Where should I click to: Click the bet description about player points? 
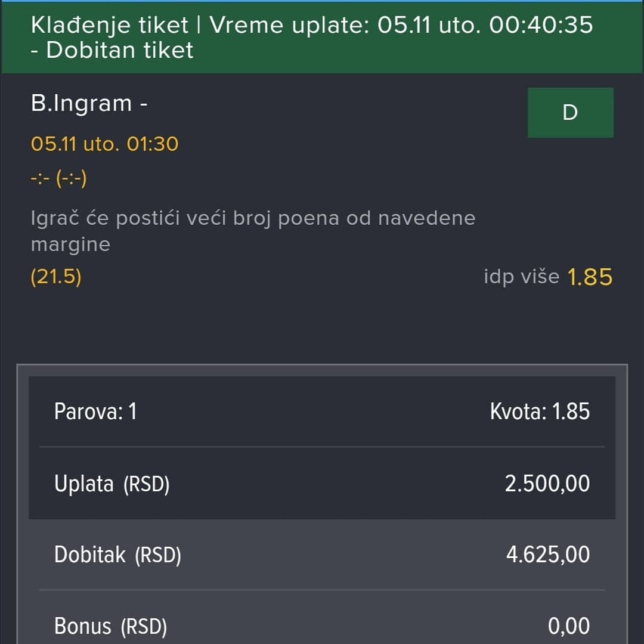tap(253, 231)
